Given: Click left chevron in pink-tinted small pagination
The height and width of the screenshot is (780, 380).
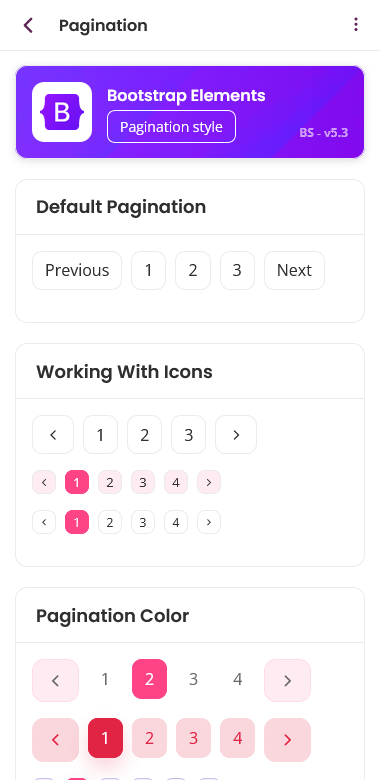Looking at the screenshot, I should [x=44, y=482].
